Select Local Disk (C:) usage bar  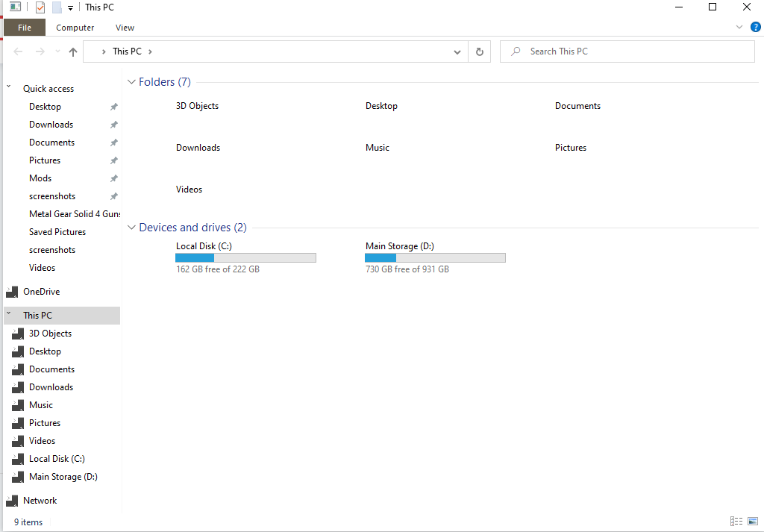click(245, 257)
